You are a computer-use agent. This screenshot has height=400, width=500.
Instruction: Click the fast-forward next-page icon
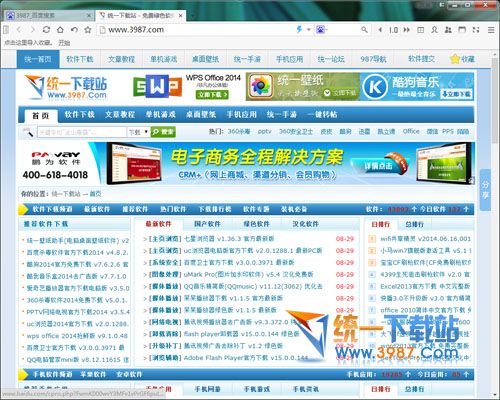[406, 30]
